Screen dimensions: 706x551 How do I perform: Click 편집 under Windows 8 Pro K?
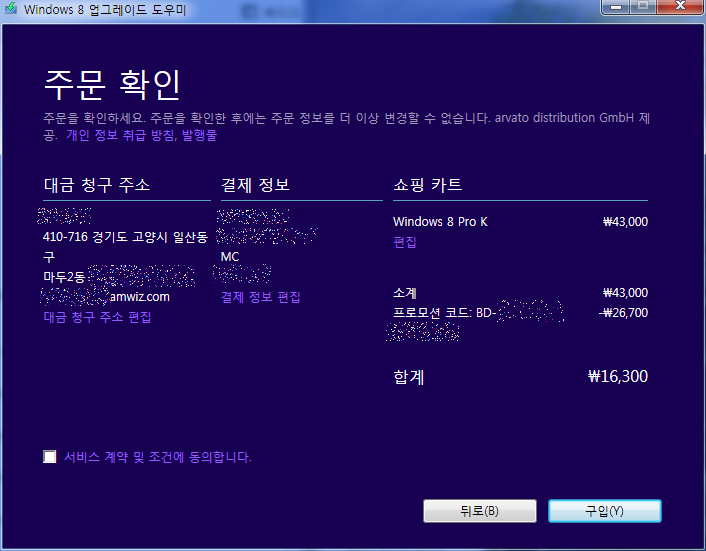coord(405,242)
